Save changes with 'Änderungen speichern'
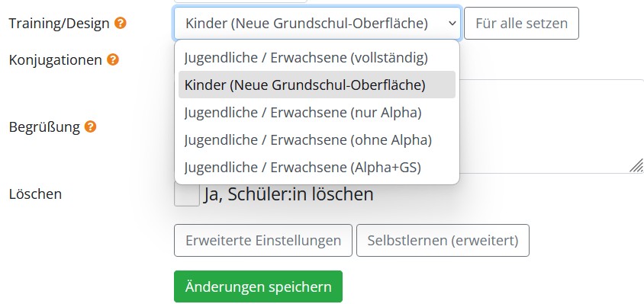The width and height of the screenshot is (644, 304). 259,286
